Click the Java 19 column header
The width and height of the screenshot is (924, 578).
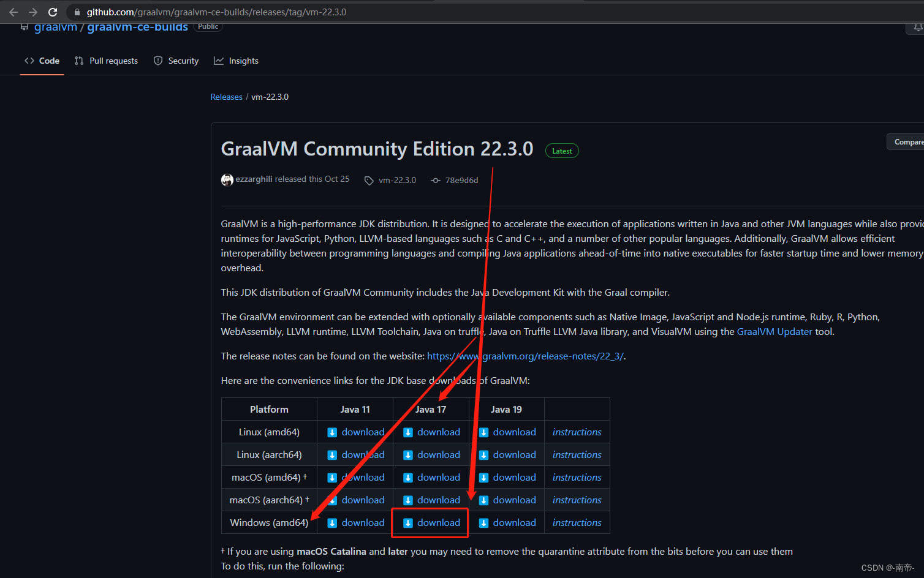(x=506, y=409)
